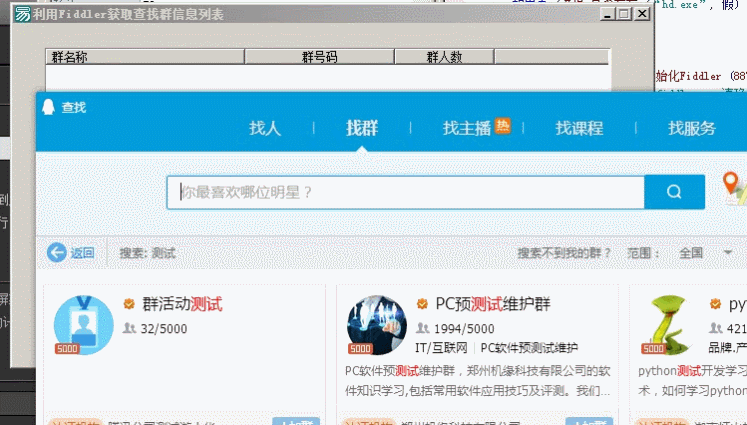Select the 找服务 tab
The image size is (747, 425).
click(692, 128)
